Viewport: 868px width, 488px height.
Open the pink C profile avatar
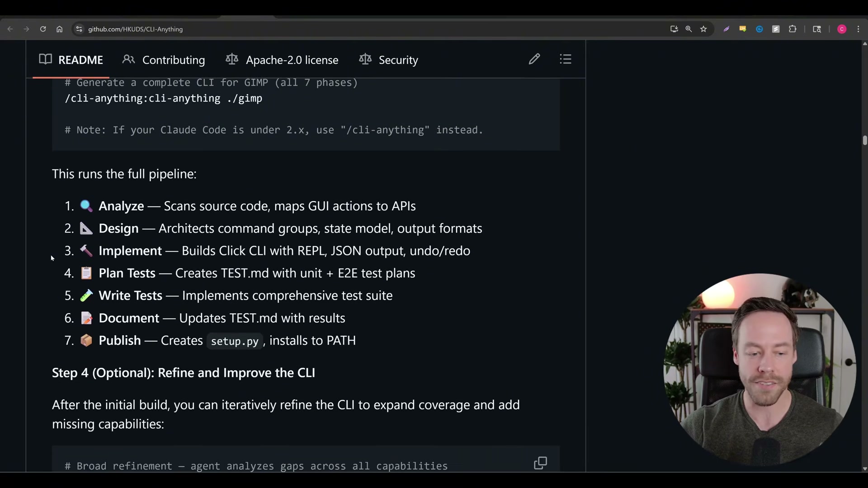tap(842, 29)
